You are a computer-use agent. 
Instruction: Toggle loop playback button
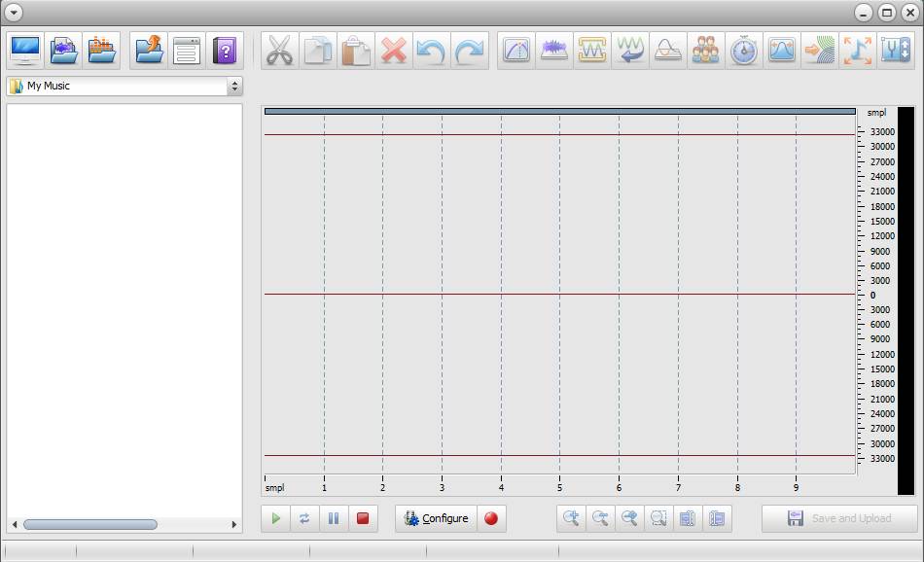point(304,518)
